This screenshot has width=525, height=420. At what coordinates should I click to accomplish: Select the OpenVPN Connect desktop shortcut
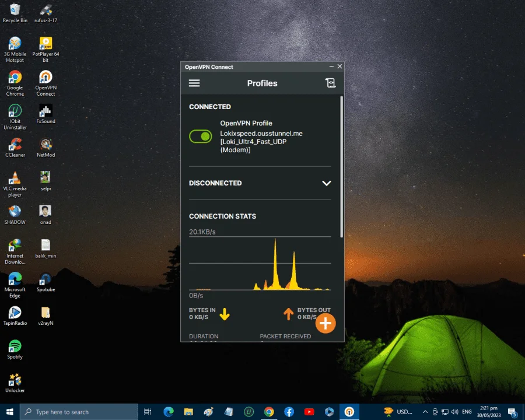tap(46, 83)
